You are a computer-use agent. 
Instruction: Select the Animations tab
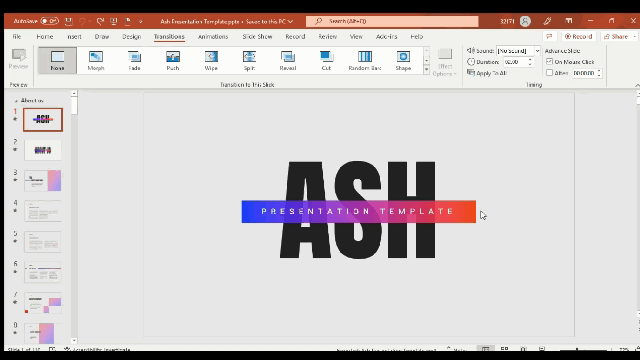pos(213,36)
